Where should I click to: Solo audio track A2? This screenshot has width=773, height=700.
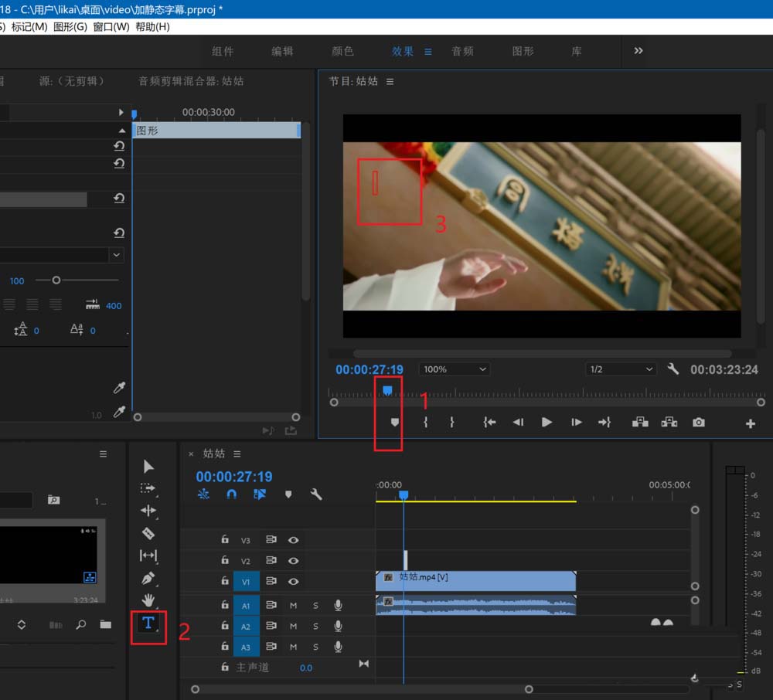pyautogui.click(x=315, y=626)
